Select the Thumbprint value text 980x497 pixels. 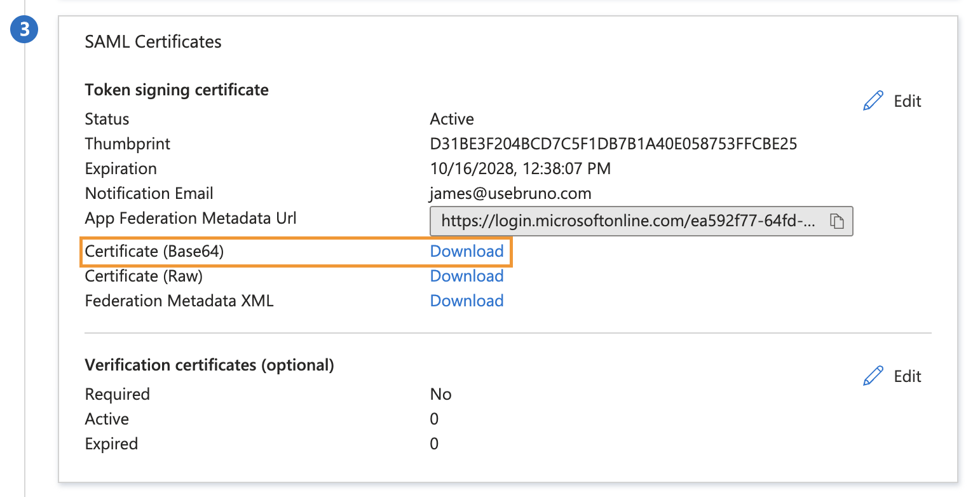613,144
